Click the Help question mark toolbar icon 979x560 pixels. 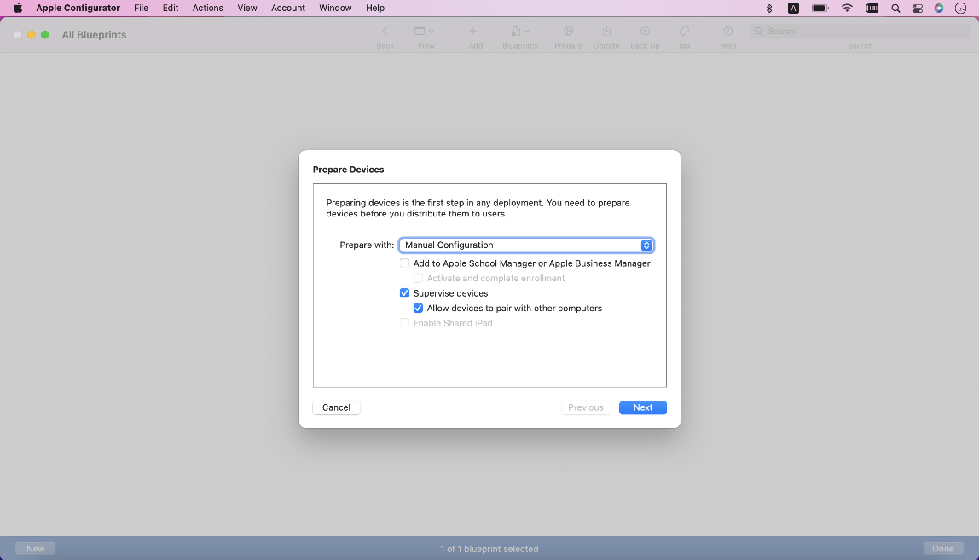point(727,32)
